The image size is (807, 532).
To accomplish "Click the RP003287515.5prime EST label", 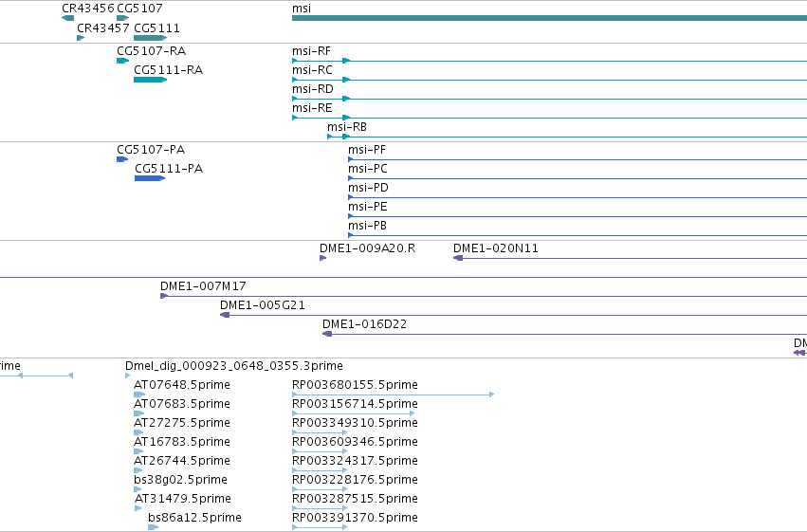I will pyautogui.click(x=355, y=499).
